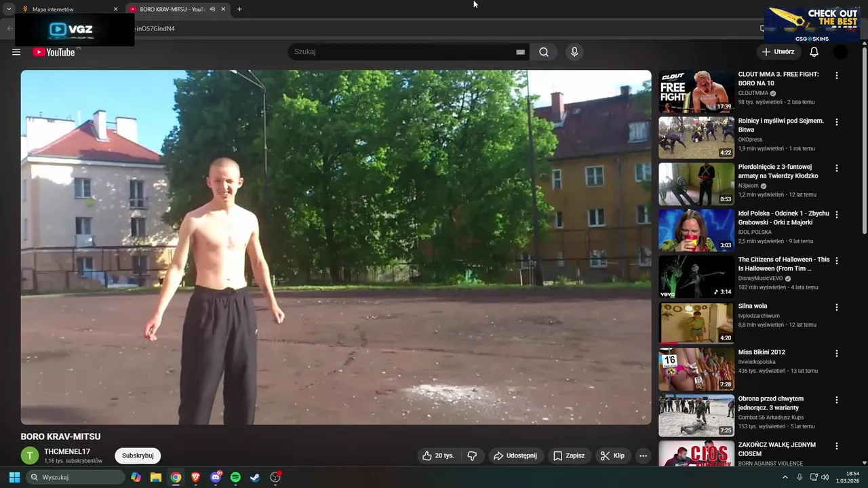Open options for Obrona przed chwytem video
Image resolution: width=868 pixels, height=488 pixels.
[837, 400]
